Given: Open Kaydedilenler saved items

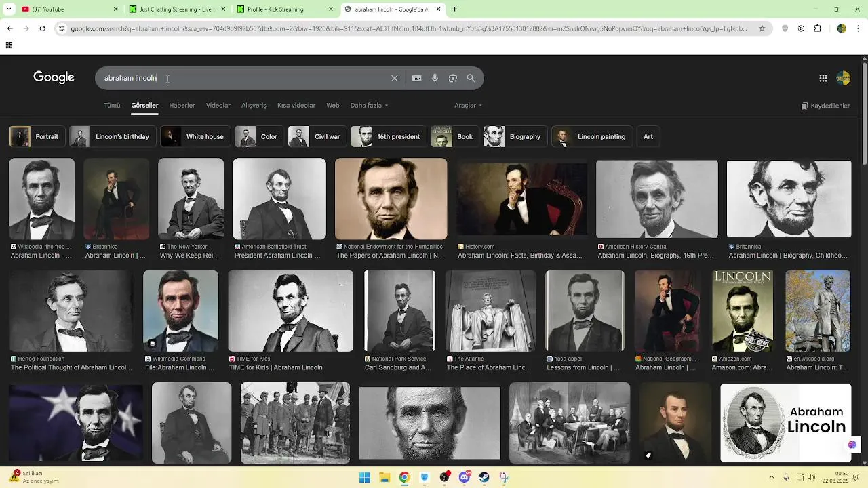Looking at the screenshot, I should point(825,106).
